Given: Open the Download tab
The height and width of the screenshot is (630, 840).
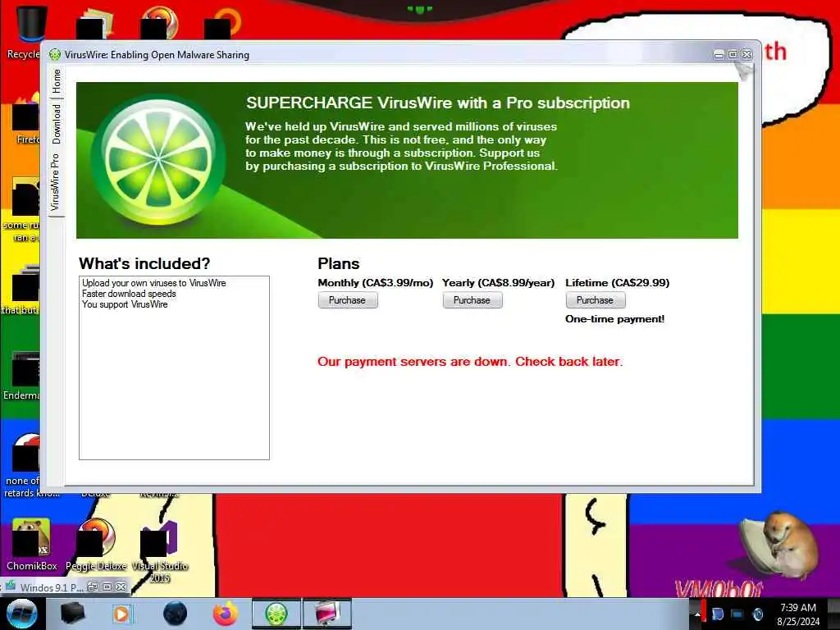Looking at the screenshot, I should click(x=57, y=125).
